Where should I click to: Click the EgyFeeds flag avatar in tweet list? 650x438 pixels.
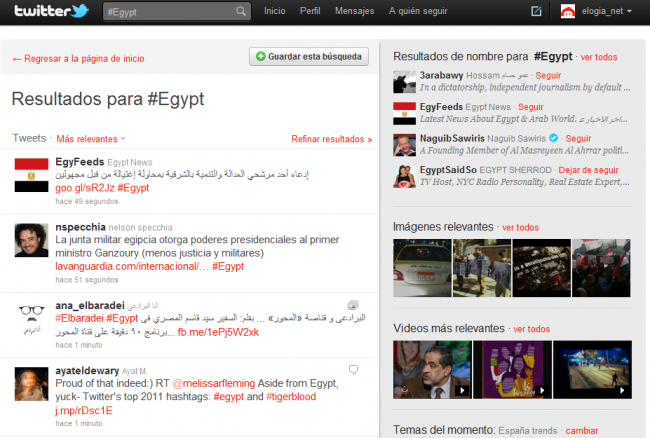coord(32,175)
